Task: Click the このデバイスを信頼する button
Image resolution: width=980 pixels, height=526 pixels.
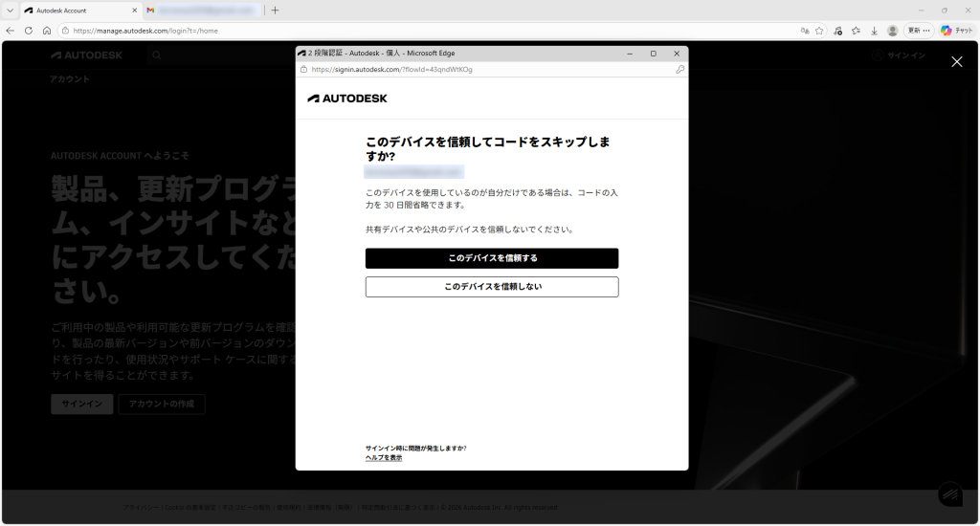Action: click(x=492, y=258)
